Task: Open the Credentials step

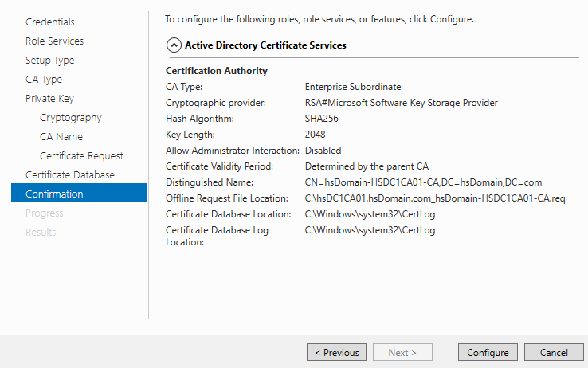Action: (x=50, y=22)
